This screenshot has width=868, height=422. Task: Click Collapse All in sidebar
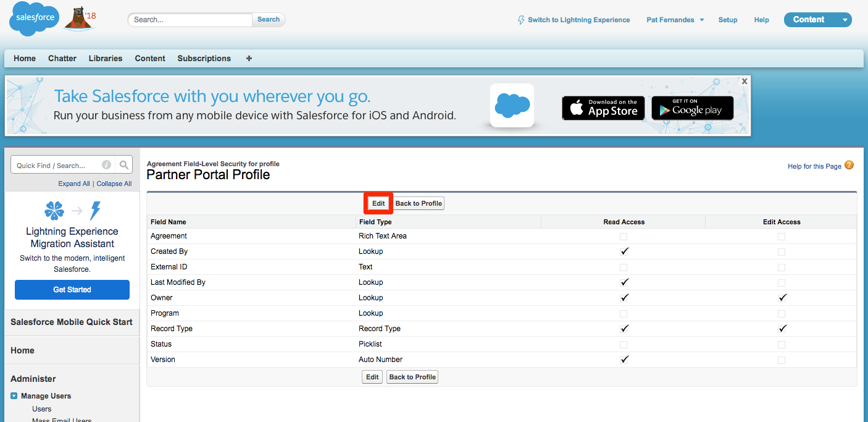click(114, 184)
